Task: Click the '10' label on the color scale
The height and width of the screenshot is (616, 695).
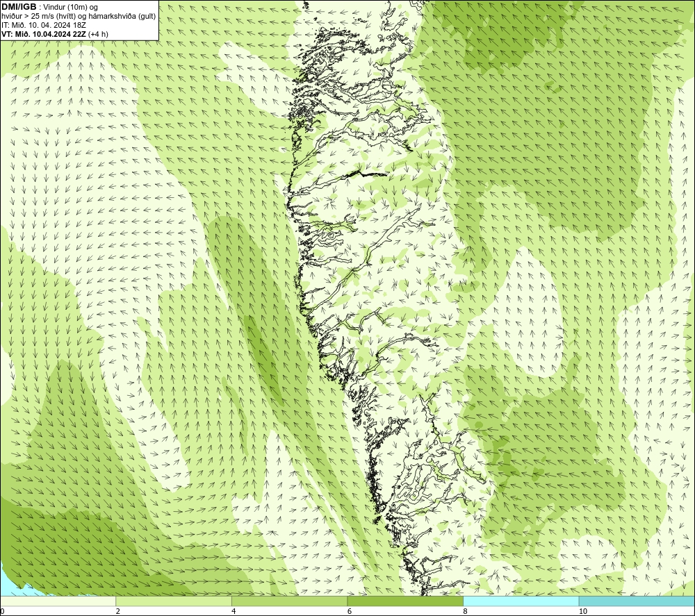Action: point(583,611)
